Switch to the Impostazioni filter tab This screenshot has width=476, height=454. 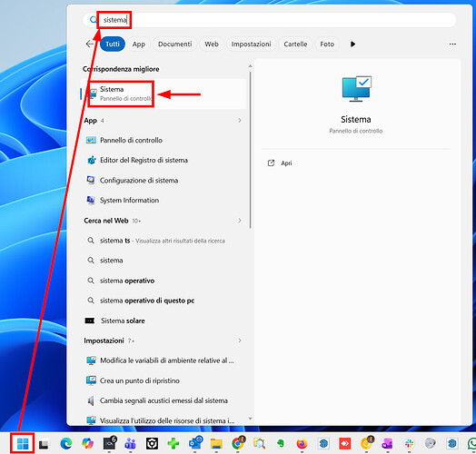251,44
